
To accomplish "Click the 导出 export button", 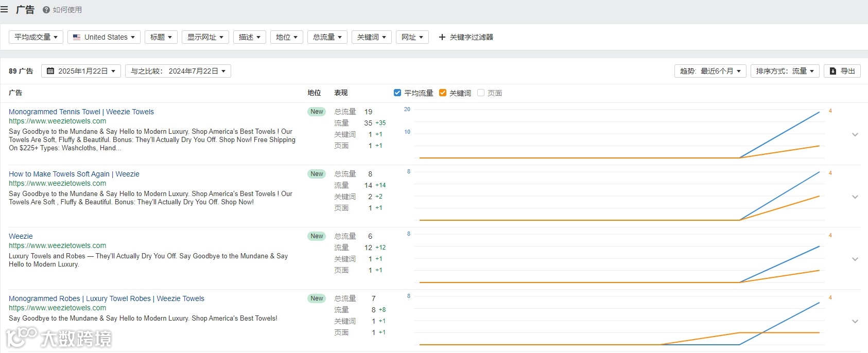I will pos(842,71).
